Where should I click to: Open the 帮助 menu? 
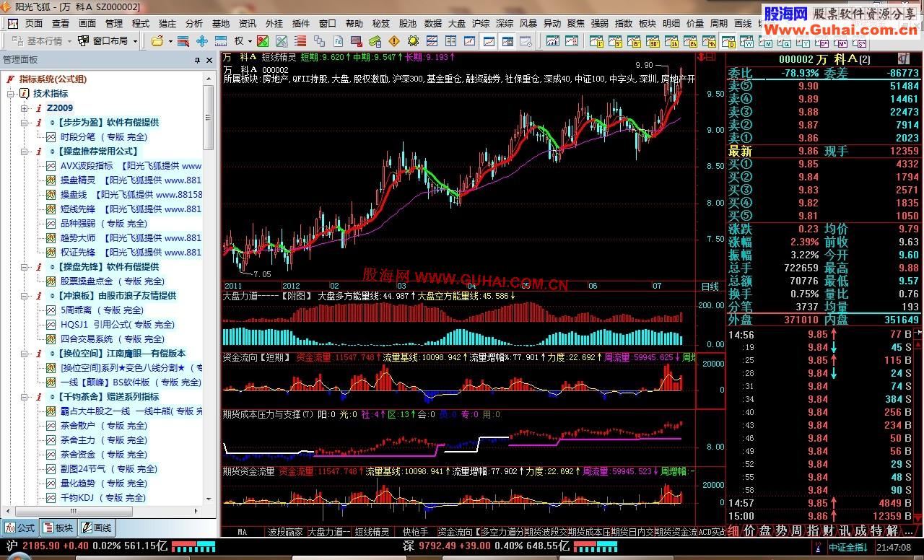click(354, 23)
